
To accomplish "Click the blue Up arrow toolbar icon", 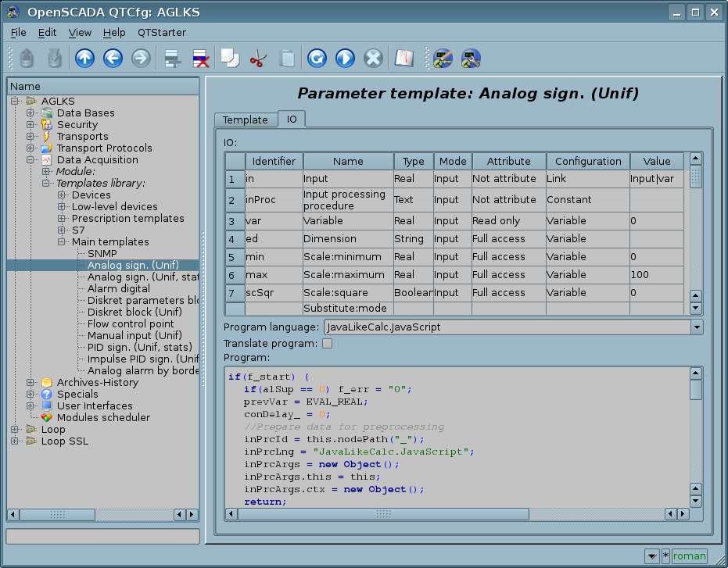I will pyautogui.click(x=84, y=59).
